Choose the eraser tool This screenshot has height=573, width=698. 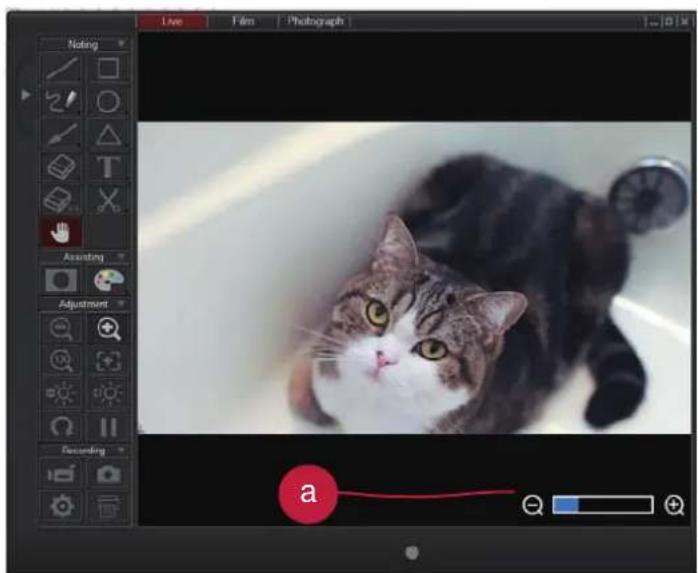click(x=62, y=167)
